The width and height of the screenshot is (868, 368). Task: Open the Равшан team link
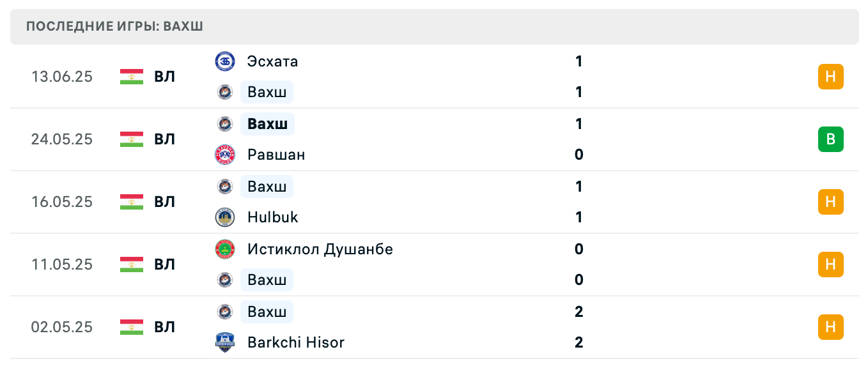(276, 155)
